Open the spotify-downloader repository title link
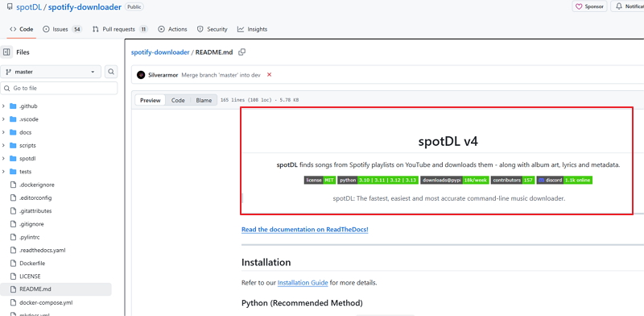 point(85,7)
